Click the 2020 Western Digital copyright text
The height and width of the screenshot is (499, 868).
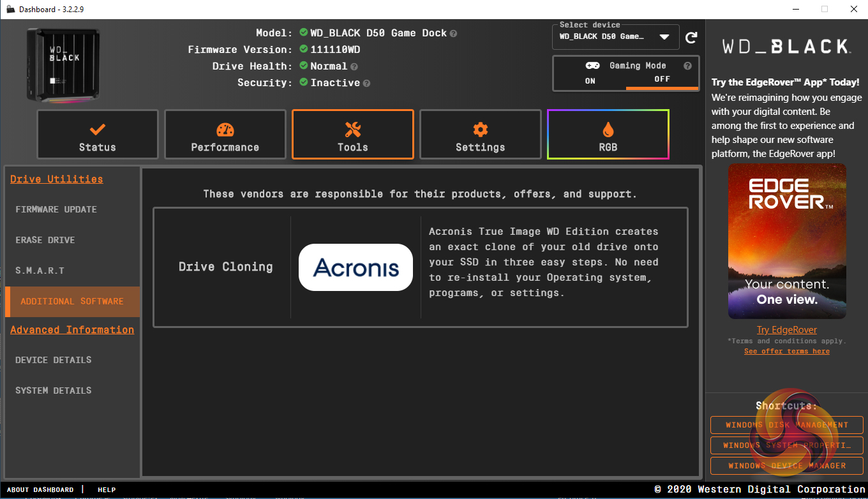tap(759, 489)
